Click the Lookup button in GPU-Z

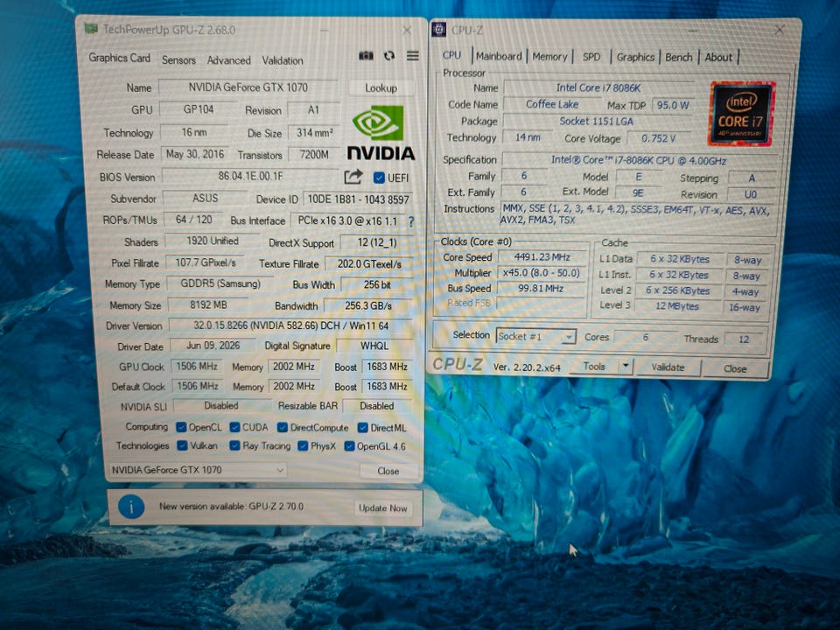(381, 87)
